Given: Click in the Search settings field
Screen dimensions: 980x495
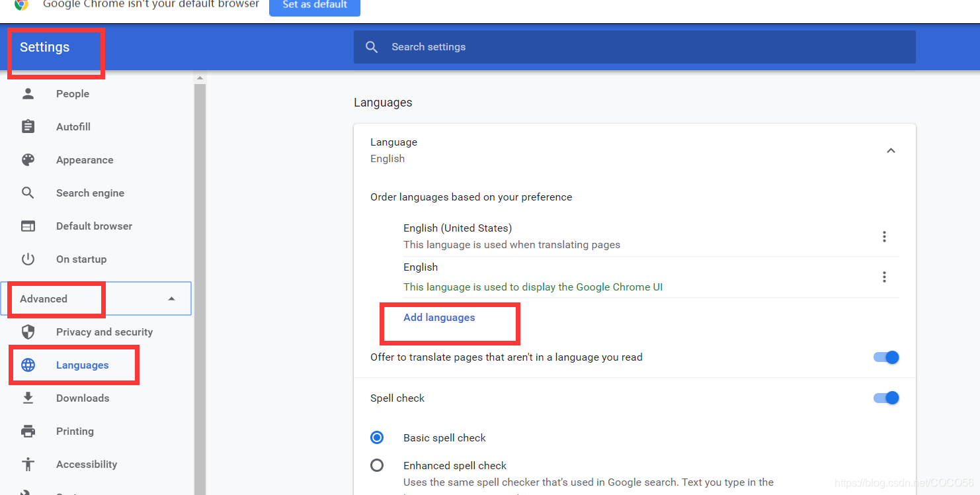Looking at the screenshot, I should [x=635, y=47].
